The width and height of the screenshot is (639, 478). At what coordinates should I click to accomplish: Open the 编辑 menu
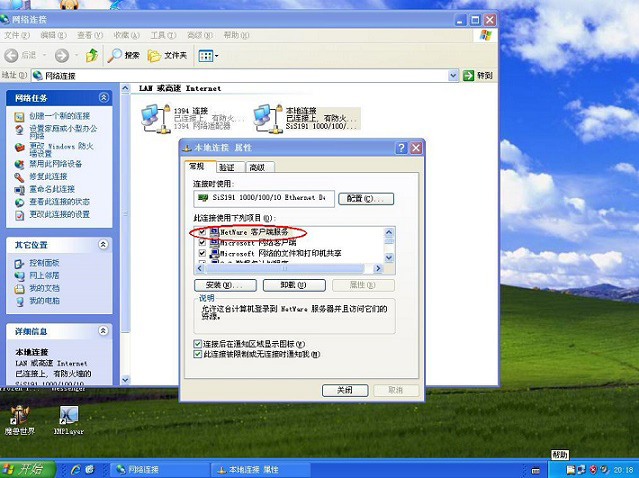click(x=53, y=35)
